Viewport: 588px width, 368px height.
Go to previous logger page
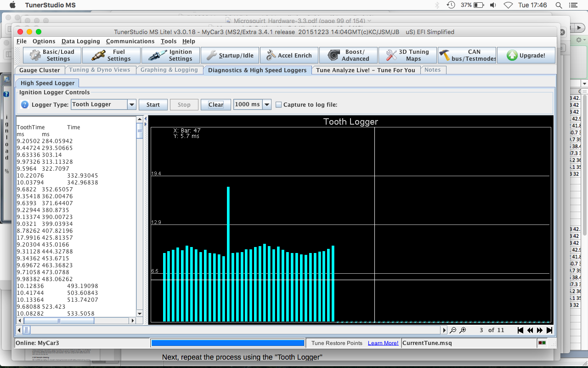(x=530, y=330)
